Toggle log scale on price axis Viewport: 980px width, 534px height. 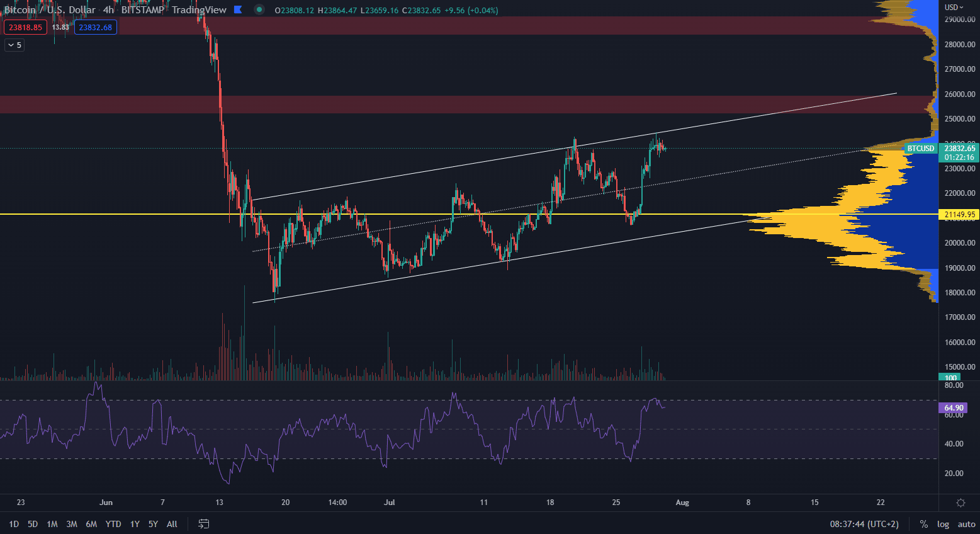coord(943,524)
